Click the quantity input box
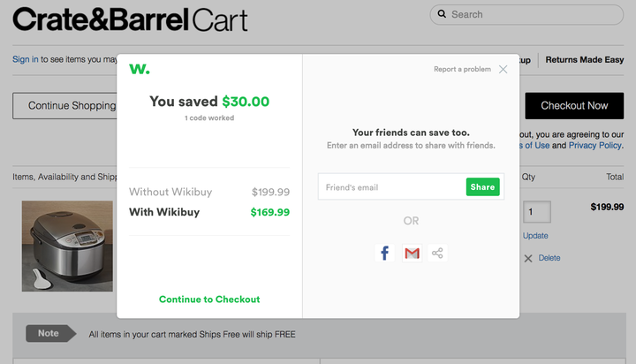 537,211
